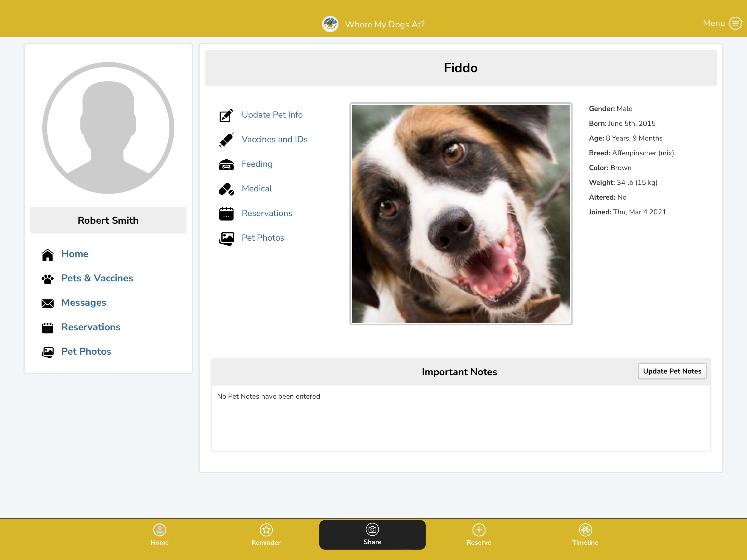
Task: Click the Update Pet Info pencil icon
Action: point(226,115)
